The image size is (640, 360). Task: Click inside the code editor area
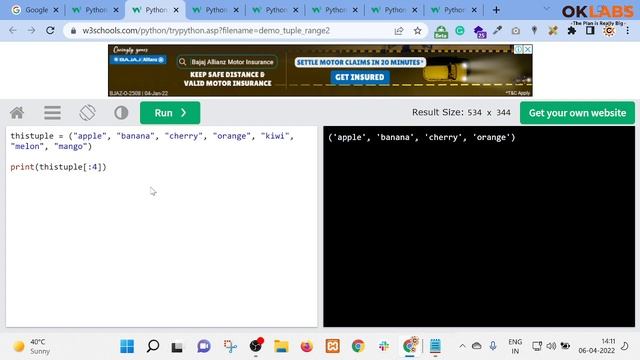(x=162, y=227)
